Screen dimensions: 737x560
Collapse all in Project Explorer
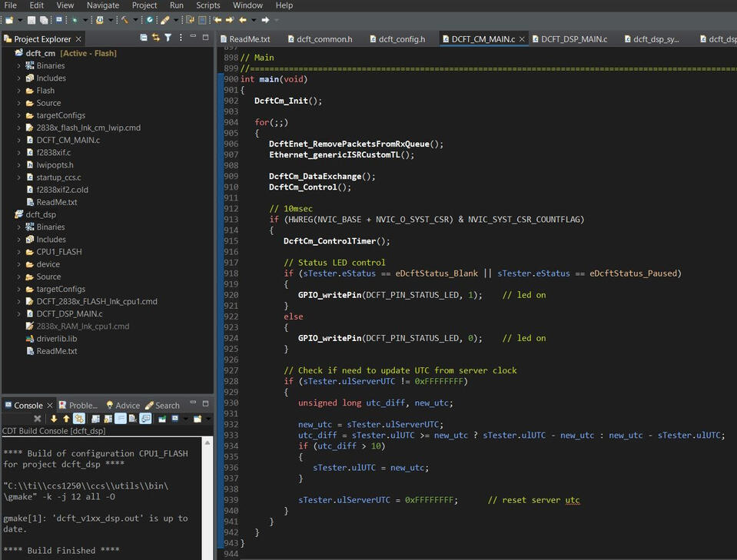tap(144, 38)
